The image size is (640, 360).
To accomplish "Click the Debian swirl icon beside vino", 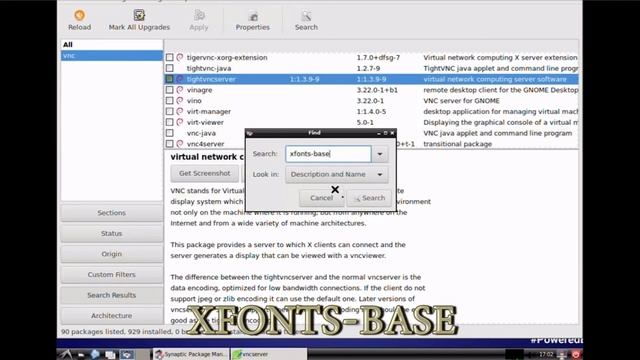I will coord(180,100).
